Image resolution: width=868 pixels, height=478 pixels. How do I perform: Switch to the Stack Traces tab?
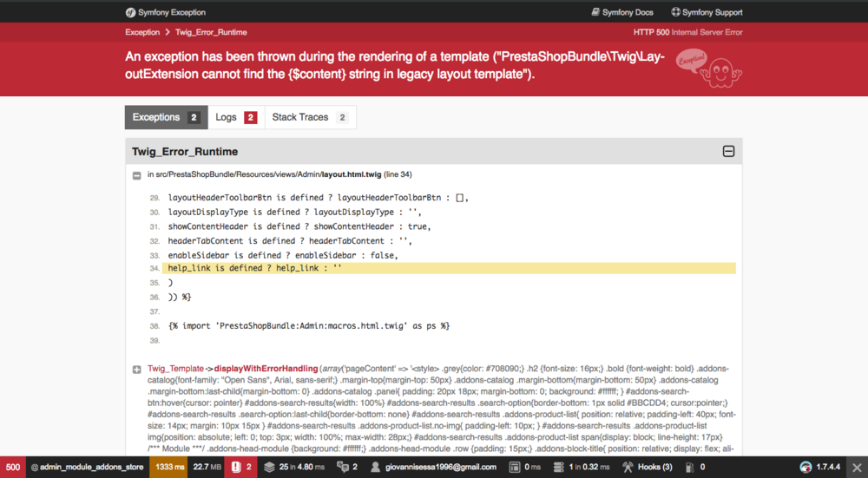click(x=311, y=117)
